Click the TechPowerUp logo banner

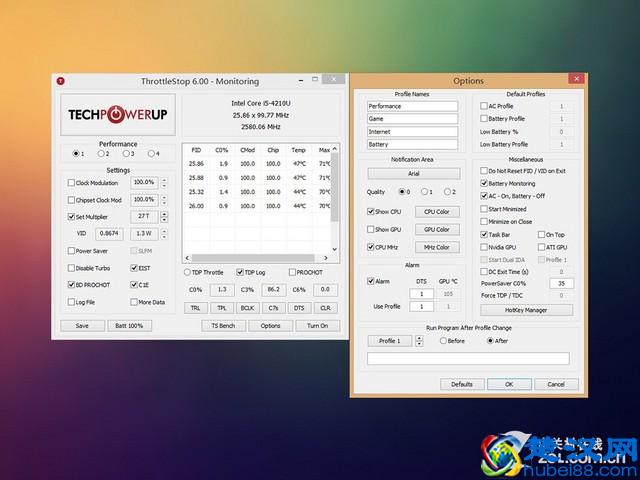click(117, 115)
